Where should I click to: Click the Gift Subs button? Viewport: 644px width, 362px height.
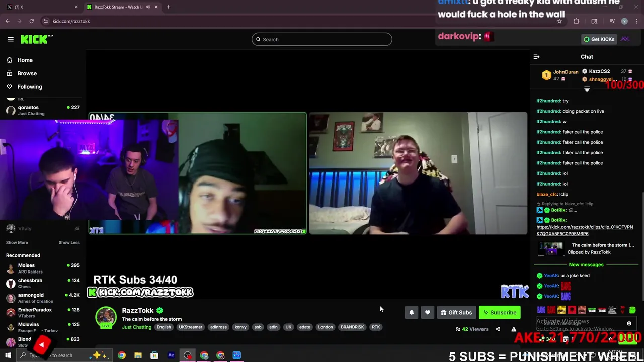[x=456, y=312]
